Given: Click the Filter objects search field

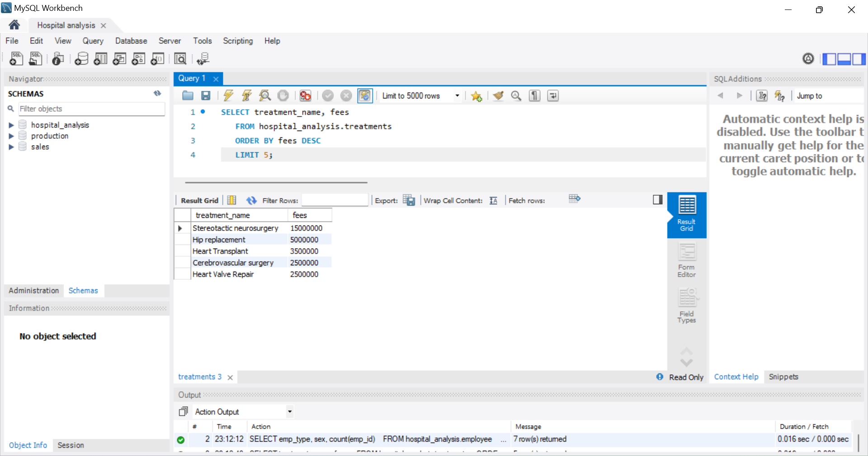Looking at the screenshot, I should 91,109.
